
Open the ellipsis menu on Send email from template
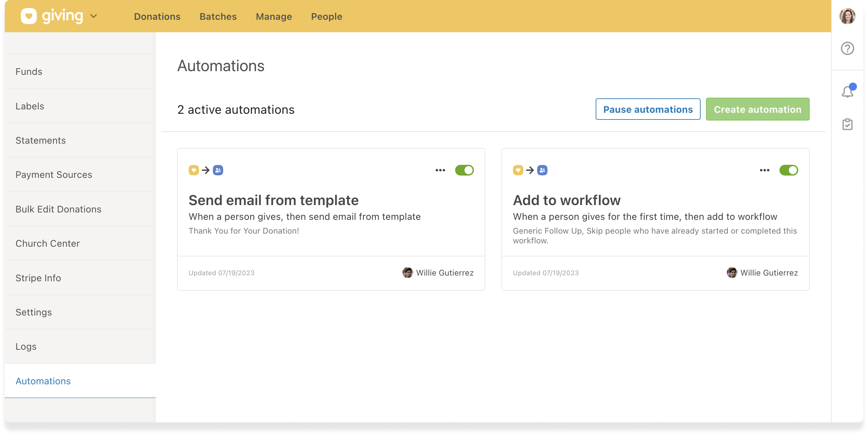440,170
